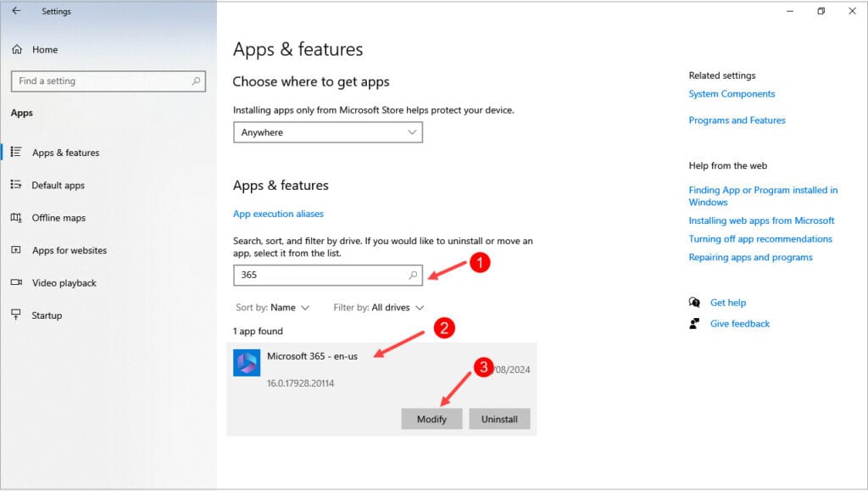The image size is (868, 491).
Task: Expand the Filter by All drives dropdown
Action: pyautogui.click(x=378, y=308)
